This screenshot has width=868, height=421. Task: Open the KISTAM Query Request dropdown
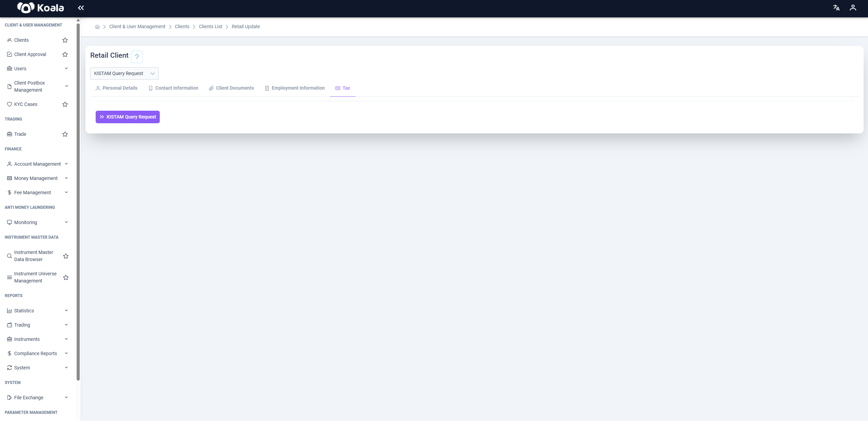124,73
